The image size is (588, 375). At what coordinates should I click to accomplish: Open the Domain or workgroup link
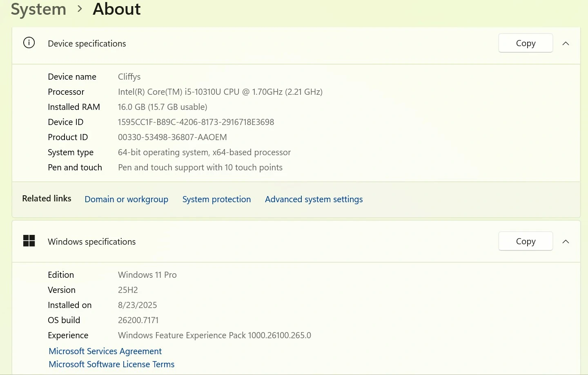[x=126, y=199]
